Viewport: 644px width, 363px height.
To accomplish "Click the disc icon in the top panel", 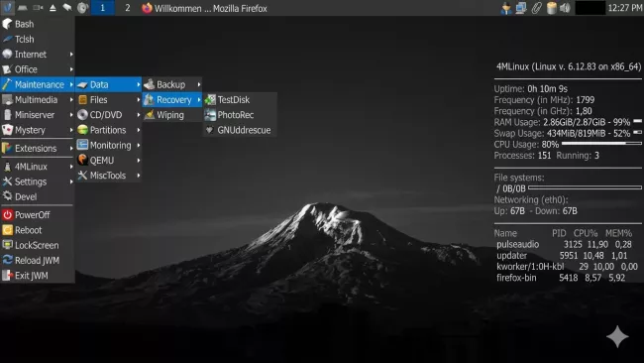I will click(82, 8).
